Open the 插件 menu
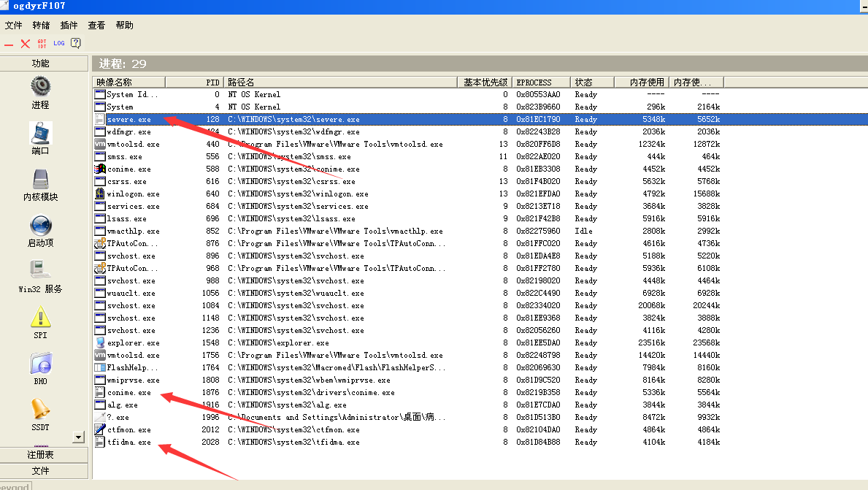The height and width of the screenshot is (490, 868). pyautogui.click(x=69, y=26)
